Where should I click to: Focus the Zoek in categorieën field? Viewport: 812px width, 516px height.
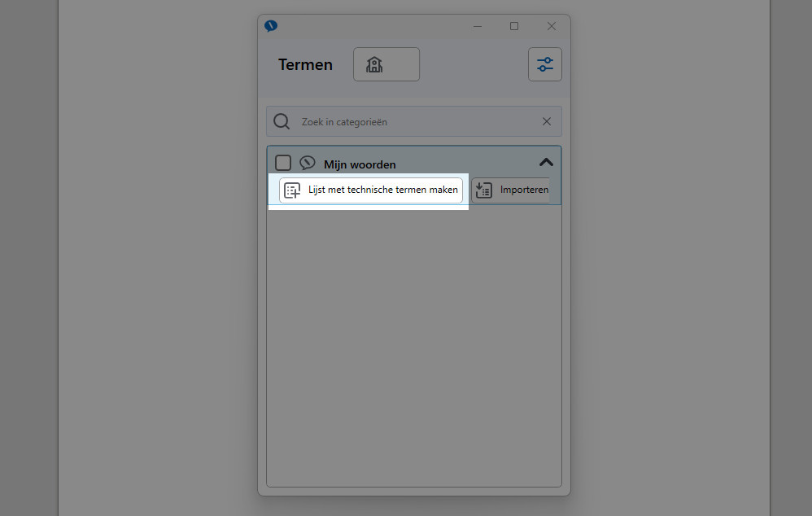coord(414,121)
